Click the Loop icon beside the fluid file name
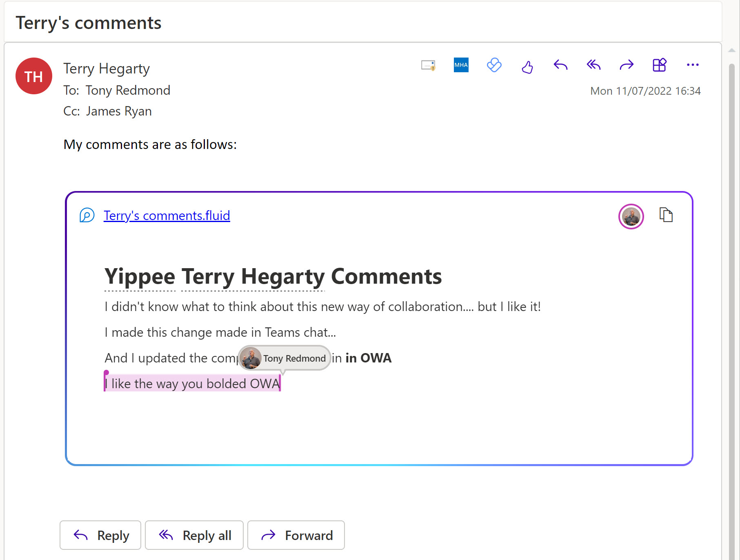Viewport: 740px width, 560px height. [x=87, y=215]
